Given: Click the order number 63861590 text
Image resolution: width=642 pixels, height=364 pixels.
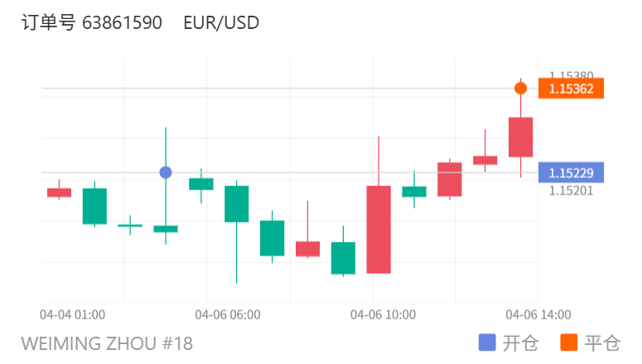Looking at the screenshot, I should click(x=122, y=23).
